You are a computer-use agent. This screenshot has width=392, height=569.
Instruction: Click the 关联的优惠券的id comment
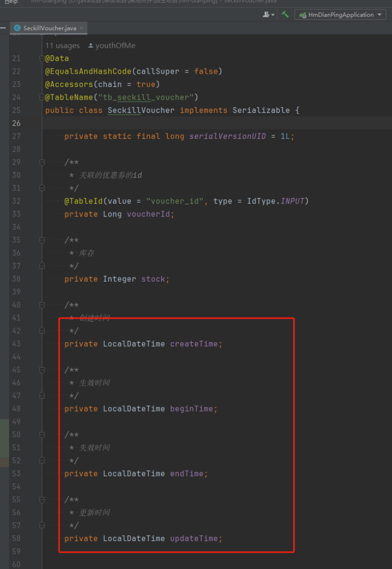111,175
